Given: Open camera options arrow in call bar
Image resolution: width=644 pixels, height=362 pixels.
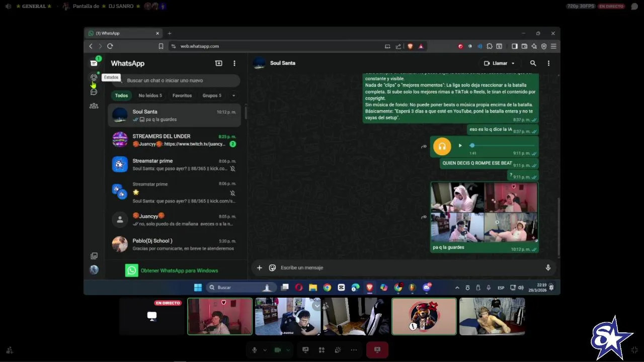Looking at the screenshot, I should pyautogui.click(x=288, y=350).
